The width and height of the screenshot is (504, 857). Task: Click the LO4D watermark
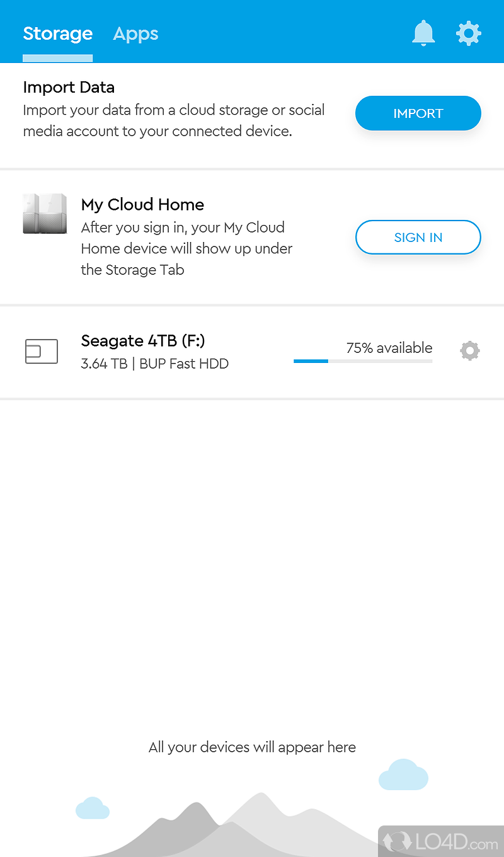coord(441,841)
